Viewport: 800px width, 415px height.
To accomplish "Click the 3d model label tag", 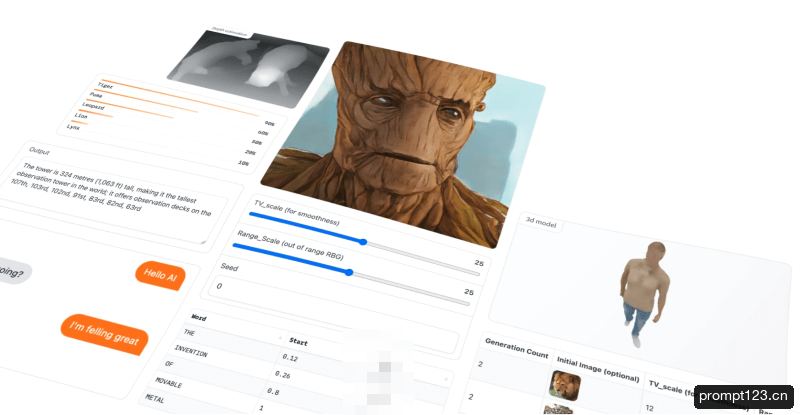I will [541, 223].
